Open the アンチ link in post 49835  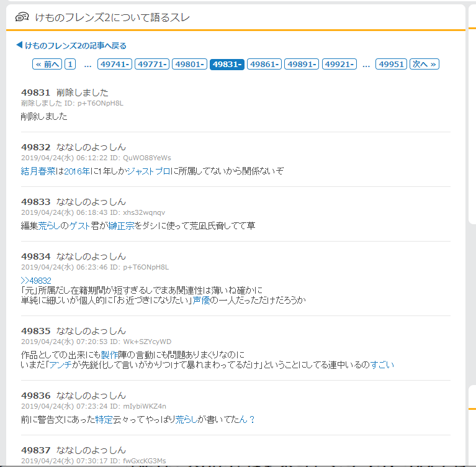(60, 365)
